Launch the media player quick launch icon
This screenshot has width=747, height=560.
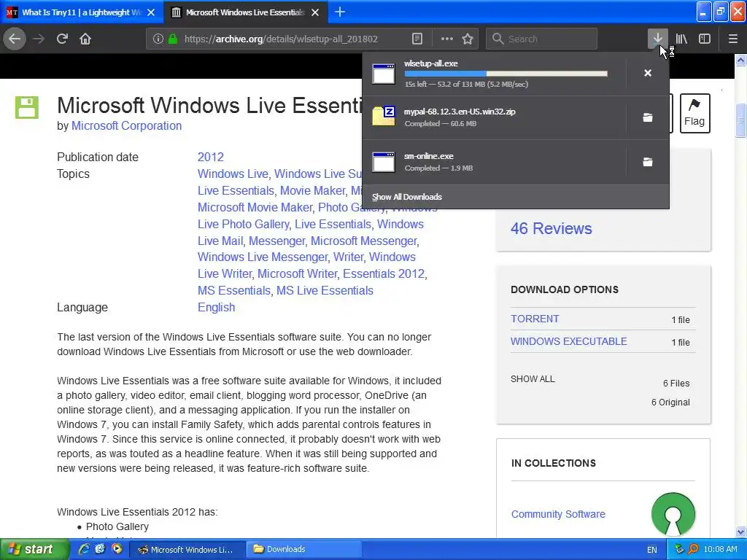tap(117, 549)
